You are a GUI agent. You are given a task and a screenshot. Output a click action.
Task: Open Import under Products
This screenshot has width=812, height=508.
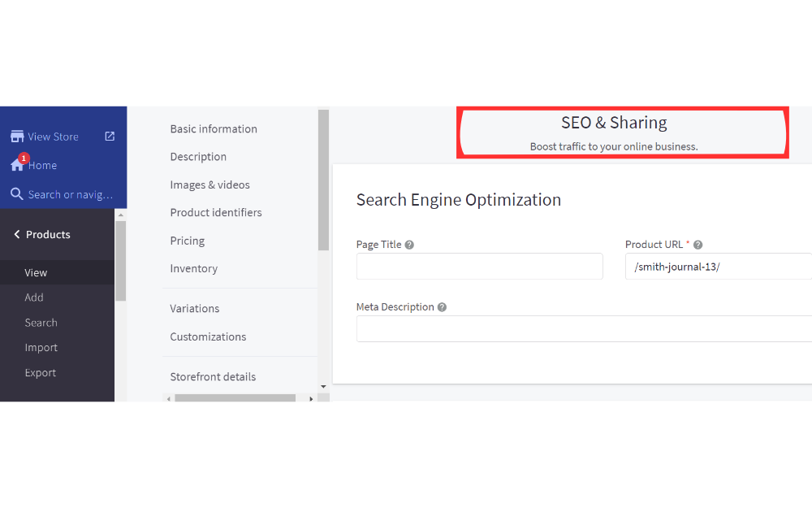tap(41, 348)
